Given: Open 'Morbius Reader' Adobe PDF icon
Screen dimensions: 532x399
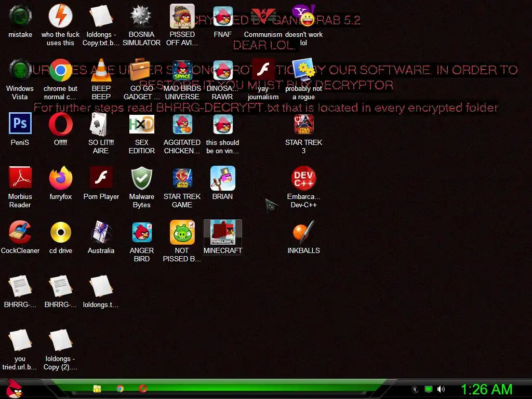Looking at the screenshot, I should pyautogui.click(x=20, y=178).
